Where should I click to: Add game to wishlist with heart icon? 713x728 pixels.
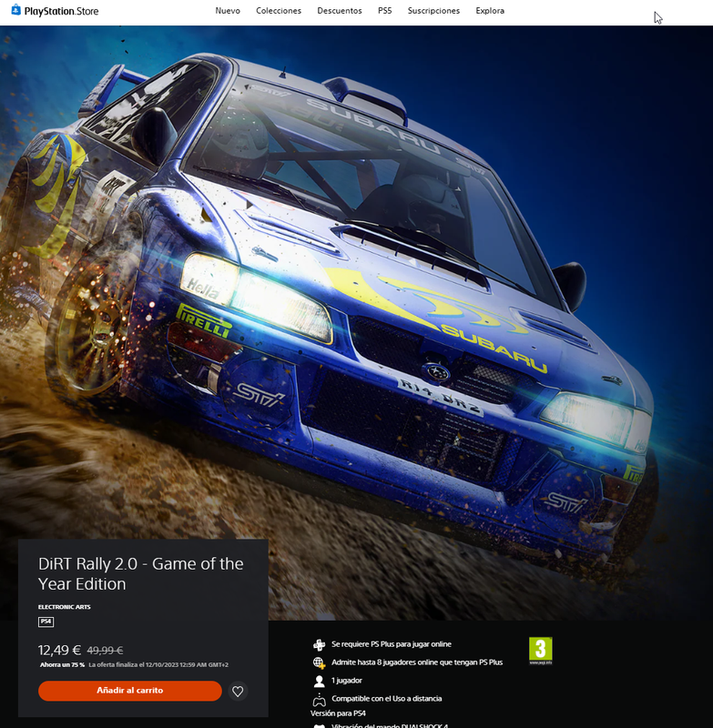(238, 692)
